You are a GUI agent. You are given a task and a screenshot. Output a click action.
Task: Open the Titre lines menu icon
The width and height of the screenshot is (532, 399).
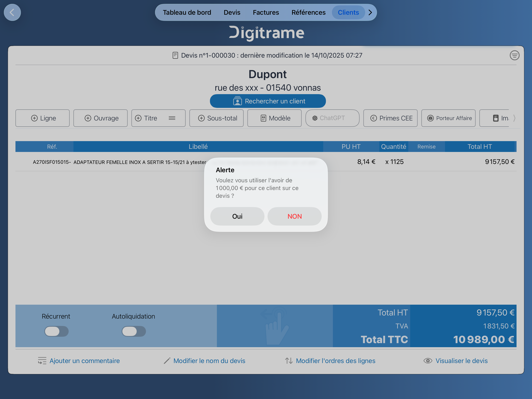click(x=172, y=118)
